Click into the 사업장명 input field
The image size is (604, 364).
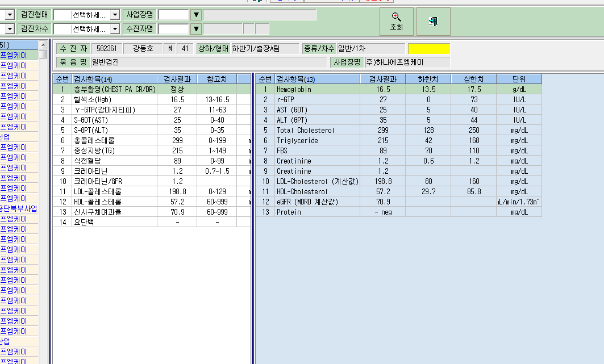pos(174,15)
